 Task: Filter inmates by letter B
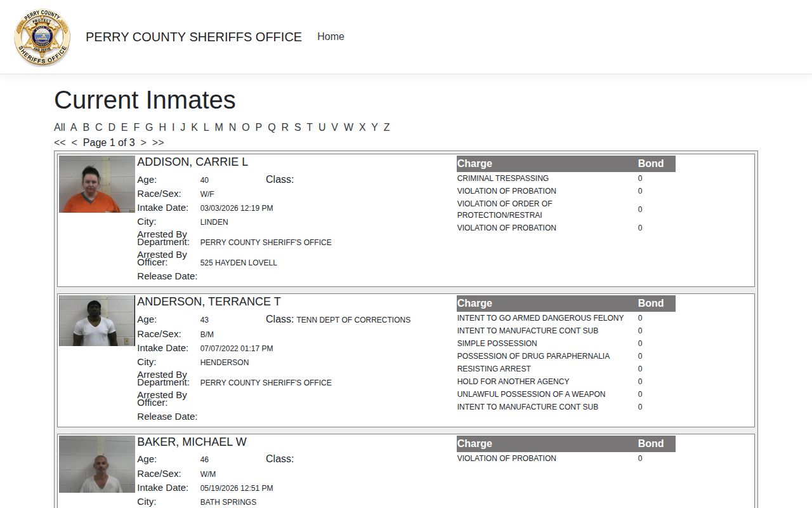(86, 127)
